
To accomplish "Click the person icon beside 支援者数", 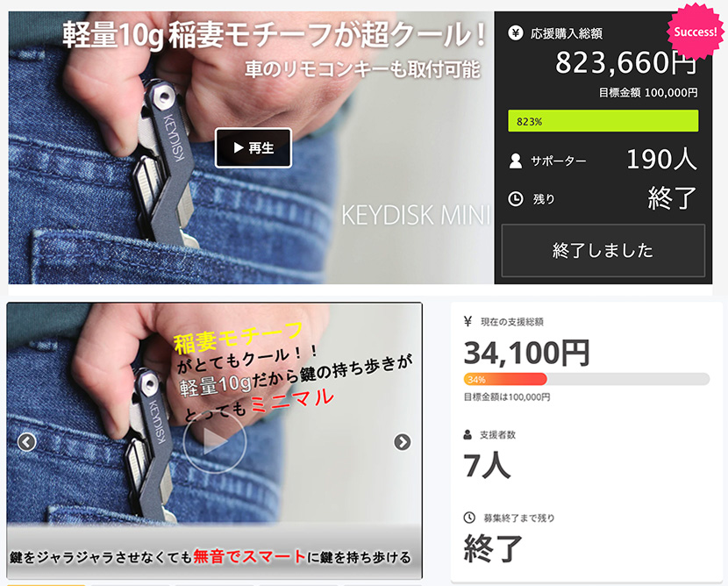I will coord(468,434).
